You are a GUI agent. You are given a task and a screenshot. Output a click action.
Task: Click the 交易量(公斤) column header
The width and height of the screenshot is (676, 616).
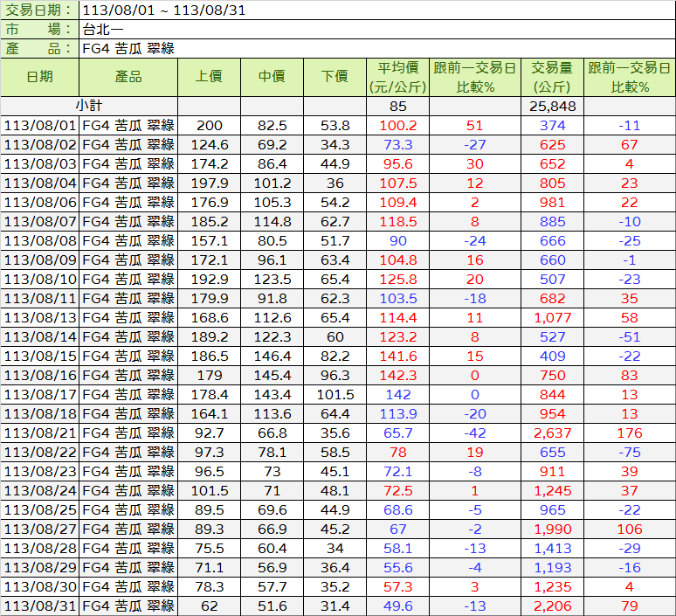(552, 77)
